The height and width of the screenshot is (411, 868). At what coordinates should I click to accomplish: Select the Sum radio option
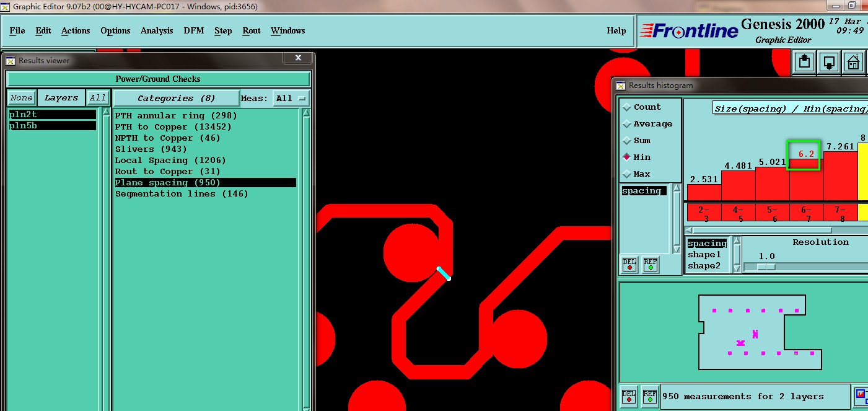638,140
